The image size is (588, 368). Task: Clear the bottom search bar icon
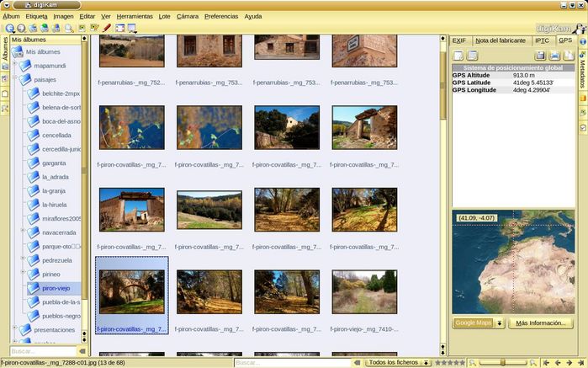tap(357, 363)
